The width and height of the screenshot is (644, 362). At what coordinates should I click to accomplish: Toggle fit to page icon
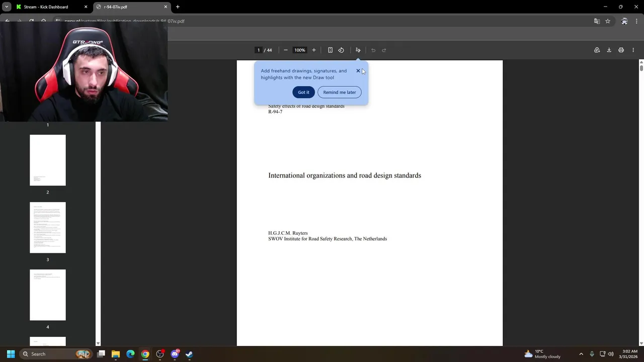(330, 50)
